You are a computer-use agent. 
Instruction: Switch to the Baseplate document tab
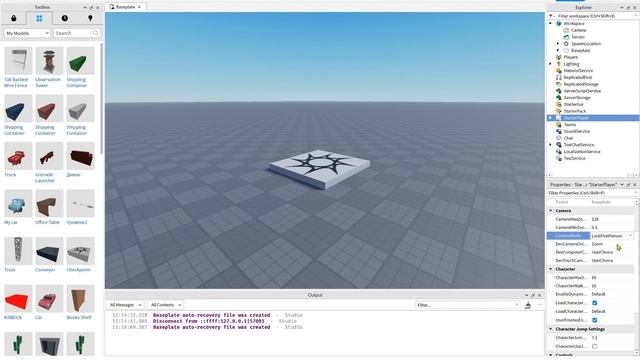(x=125, y=7)
